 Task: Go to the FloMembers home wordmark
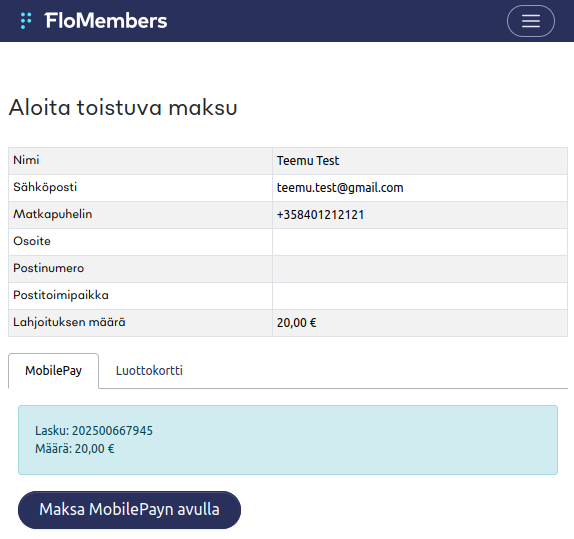[106, 21]
